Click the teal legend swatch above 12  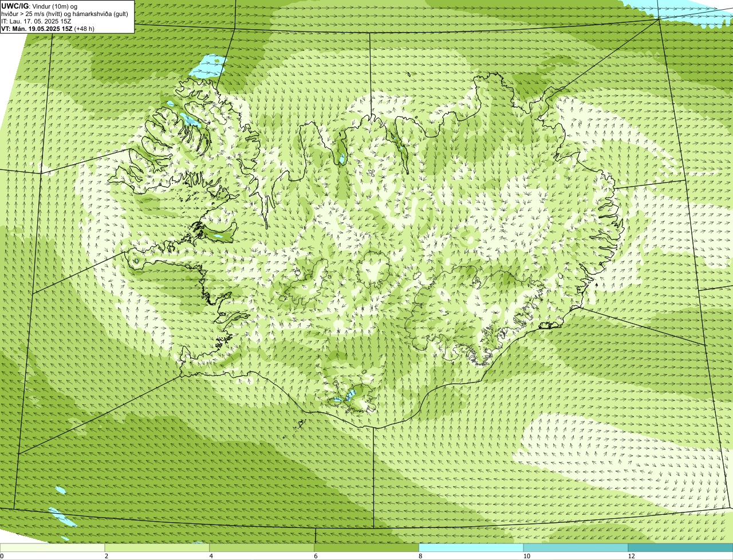click(x=680, y=547)
